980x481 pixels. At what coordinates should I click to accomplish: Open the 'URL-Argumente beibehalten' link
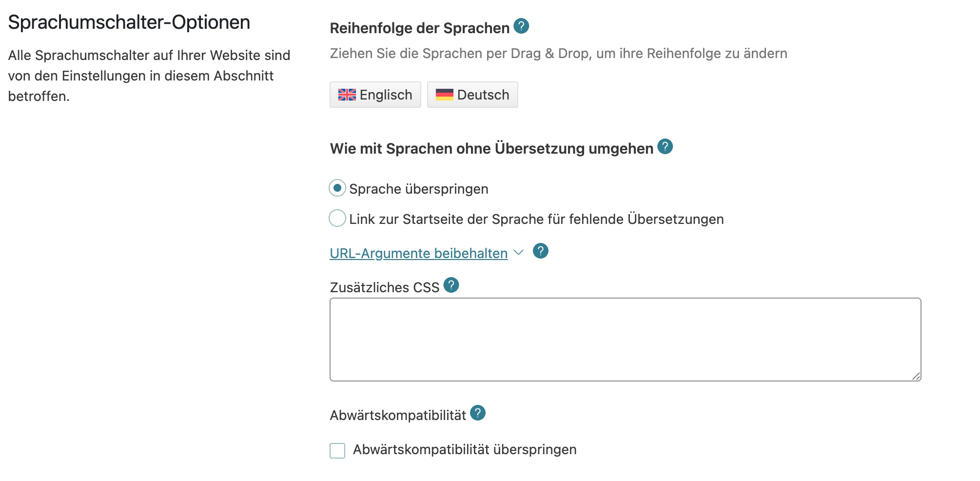418,254
